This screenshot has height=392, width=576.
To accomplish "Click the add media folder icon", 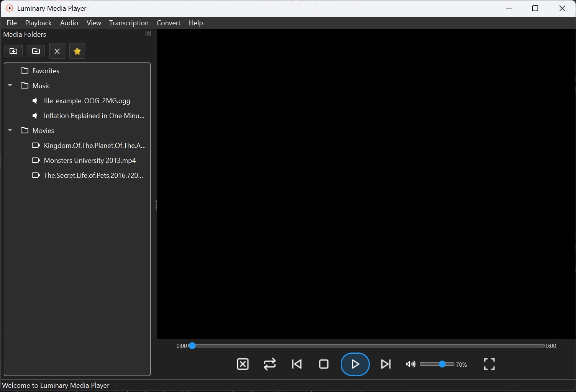I will tap(13, 51).
